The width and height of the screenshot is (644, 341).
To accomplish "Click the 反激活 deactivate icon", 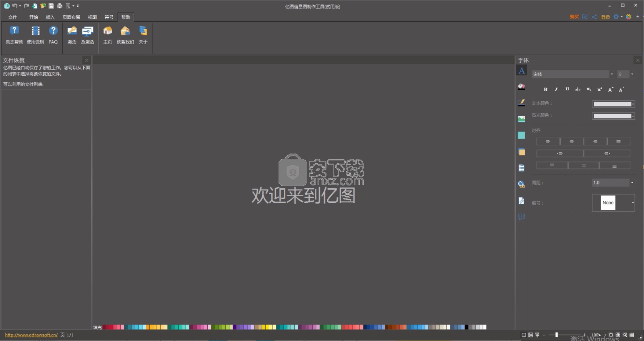I will point(87,35).
